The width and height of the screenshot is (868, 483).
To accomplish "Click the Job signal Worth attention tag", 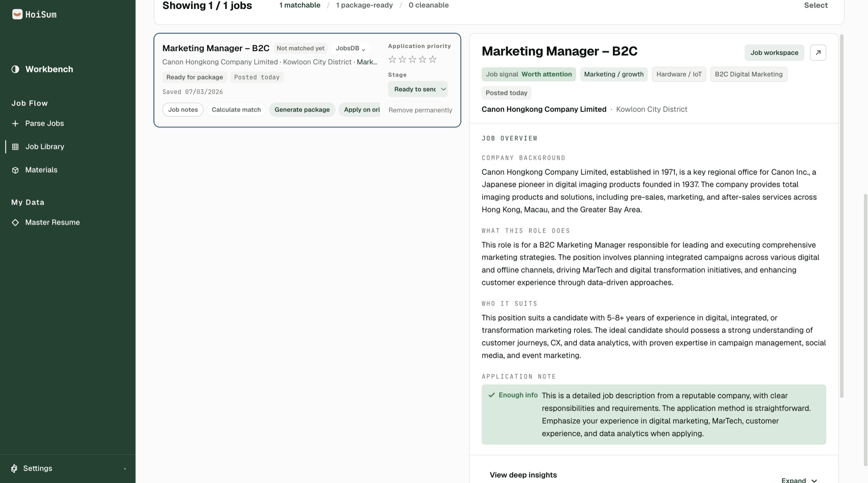I will click(529, 74).
